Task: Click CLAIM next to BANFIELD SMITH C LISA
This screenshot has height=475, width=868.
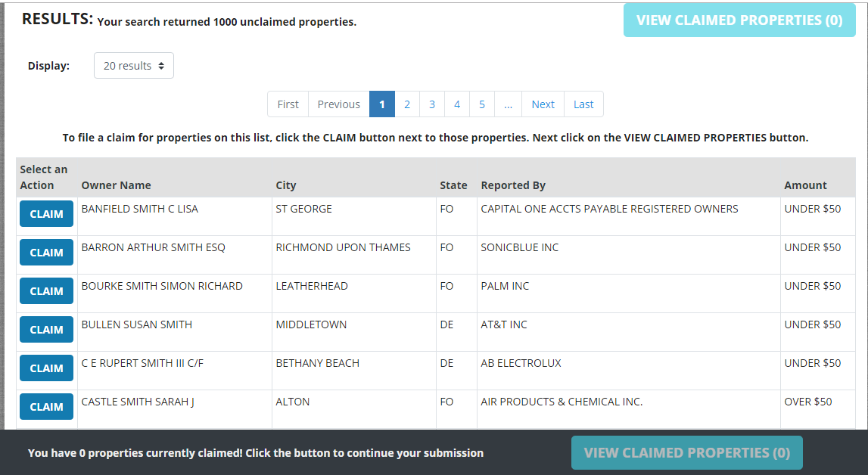Action: [x=45, y=213]
